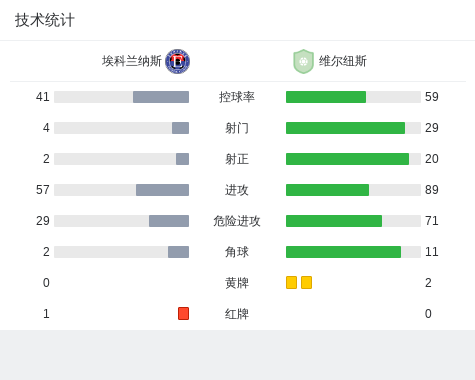Click the green 射正 bar showing 20
Viewport: 475px width, 380px height.
point(347,159)
